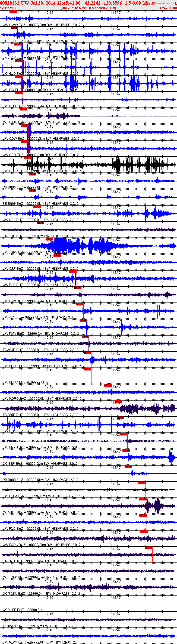Click the RMS noise scaling note
The height and width of the screenshot is (644, 177).
[88, 8]
